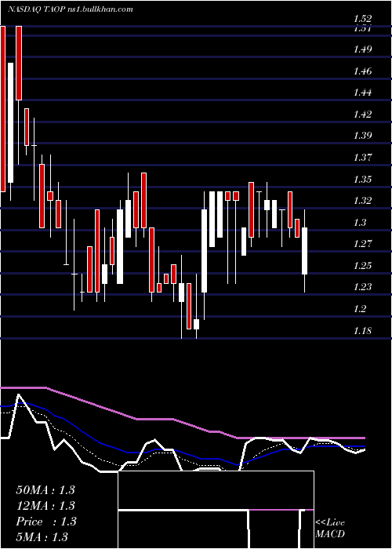Click the 5MA : 1.3 legend text
Screen dimensions: 392x549
click(42, 536)
